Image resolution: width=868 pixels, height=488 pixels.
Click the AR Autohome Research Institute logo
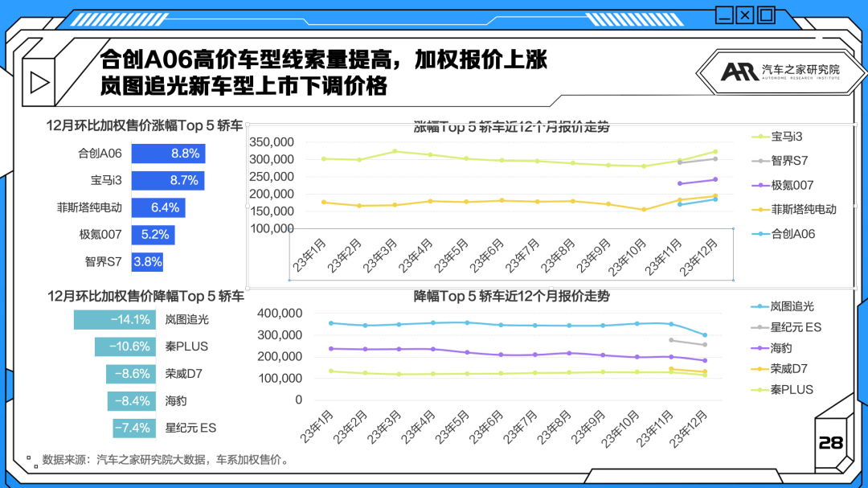point(778,72)
